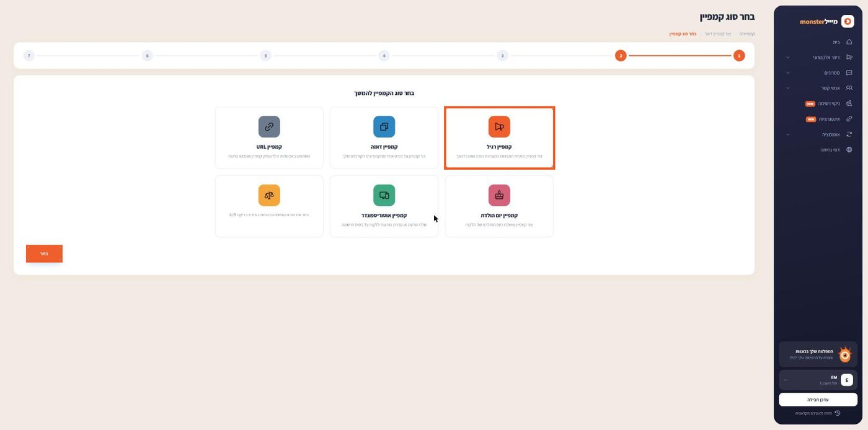Screen dimensions: 868x430
Task: Select the pink birthday cake campaign icon
Action: pos(499,195)
